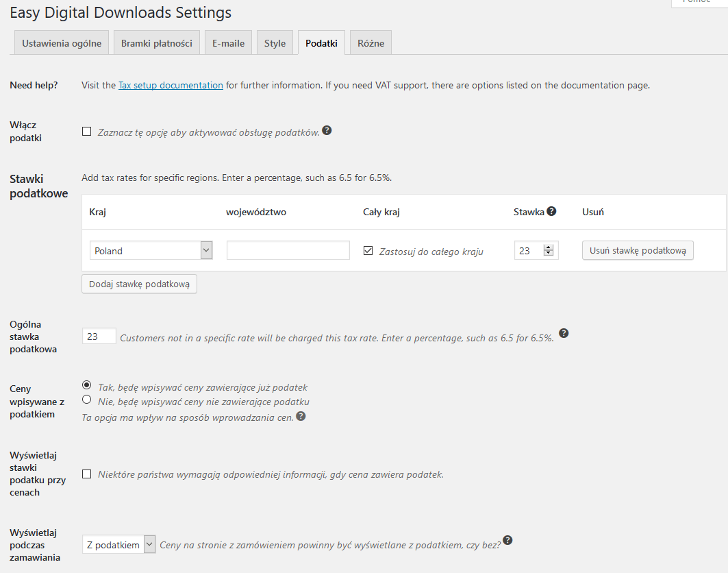Click help icon for checkout display option
Viewport: 728px width, 573px height.
pyautogui.click(x=507, y=541)
